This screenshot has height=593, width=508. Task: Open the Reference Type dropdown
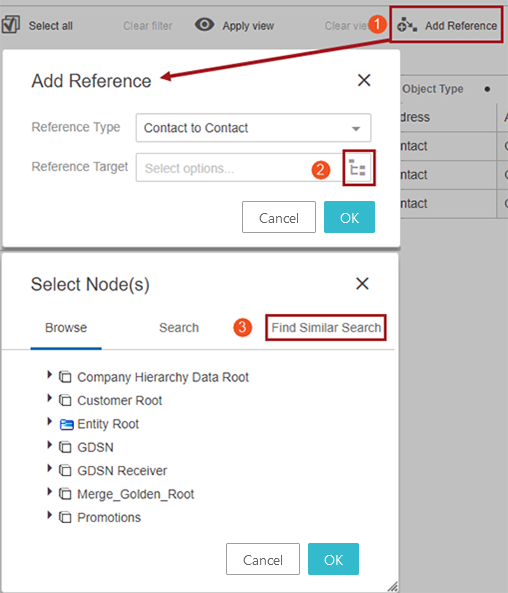(x=253, y=128)
